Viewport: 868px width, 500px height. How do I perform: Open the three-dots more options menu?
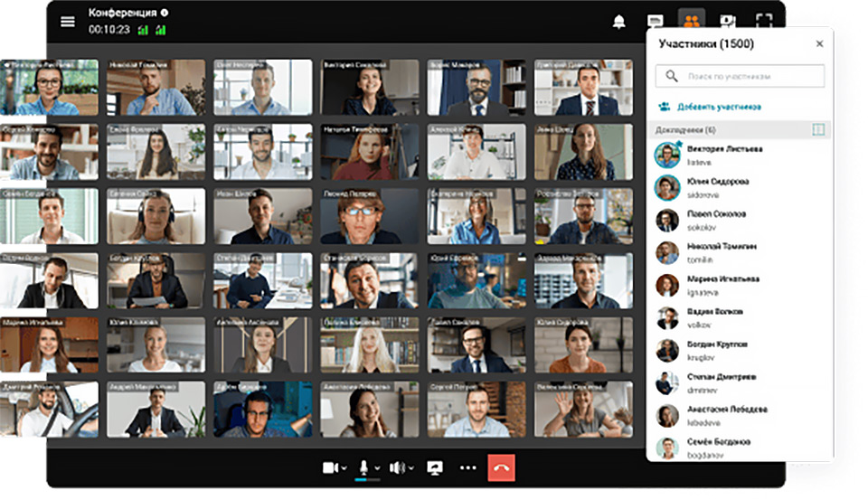pyautogui.click(x=467, y=467)
